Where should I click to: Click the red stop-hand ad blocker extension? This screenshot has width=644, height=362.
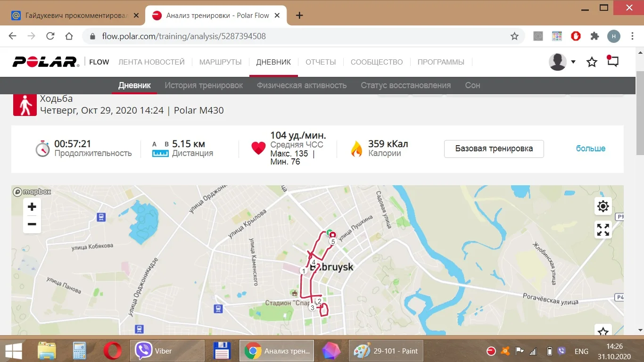tap(576, 36)
